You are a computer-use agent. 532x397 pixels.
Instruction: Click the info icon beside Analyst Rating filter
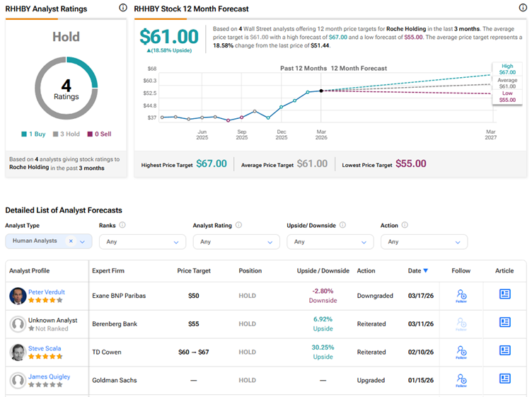(x=238, y=225)
